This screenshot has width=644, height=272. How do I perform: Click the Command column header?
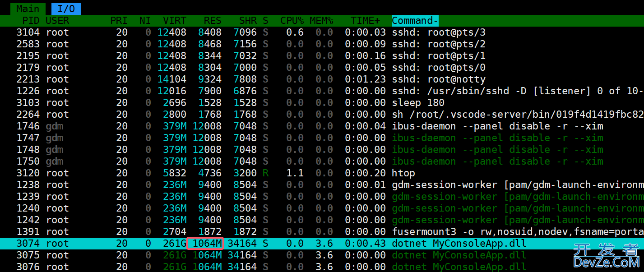pyautogui.click(x=415, y=21)
